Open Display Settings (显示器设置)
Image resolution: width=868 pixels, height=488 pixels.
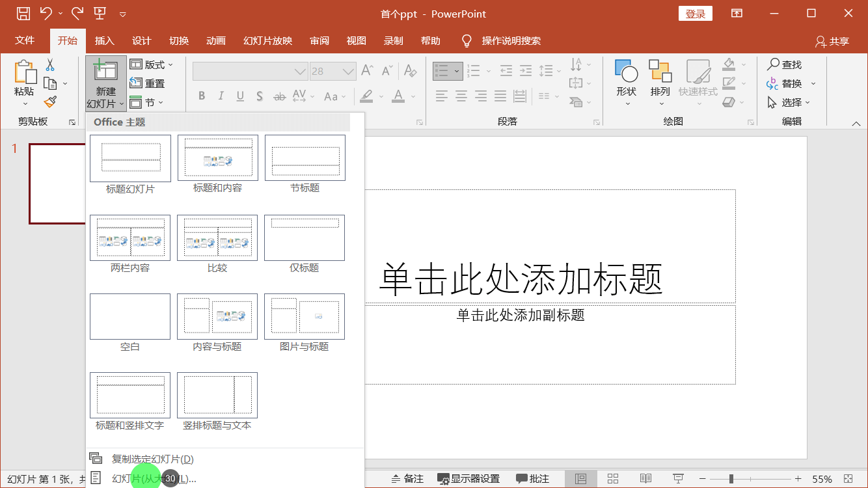468,479
